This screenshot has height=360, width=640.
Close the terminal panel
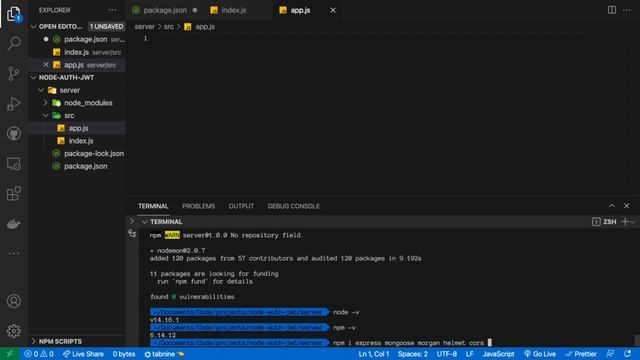click(x=627, y=206)
